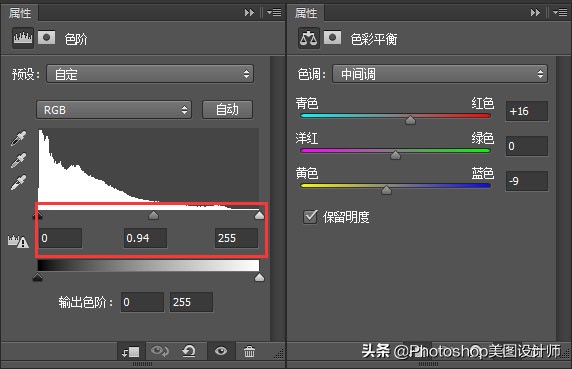This screenshot has width=572, height=369.
Task: Click the 输出色阶 field showing 255
Action: pos(191,302)
